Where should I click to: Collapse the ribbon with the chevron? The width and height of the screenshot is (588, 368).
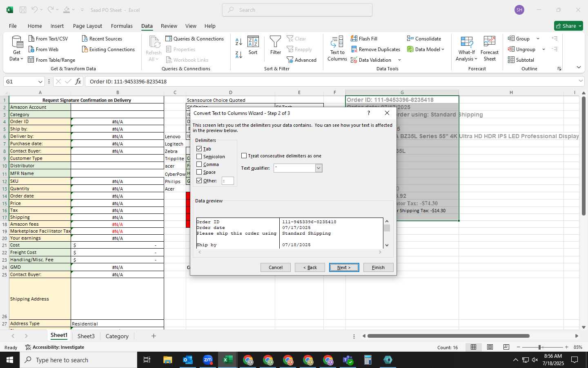click(x=579, y=67)
